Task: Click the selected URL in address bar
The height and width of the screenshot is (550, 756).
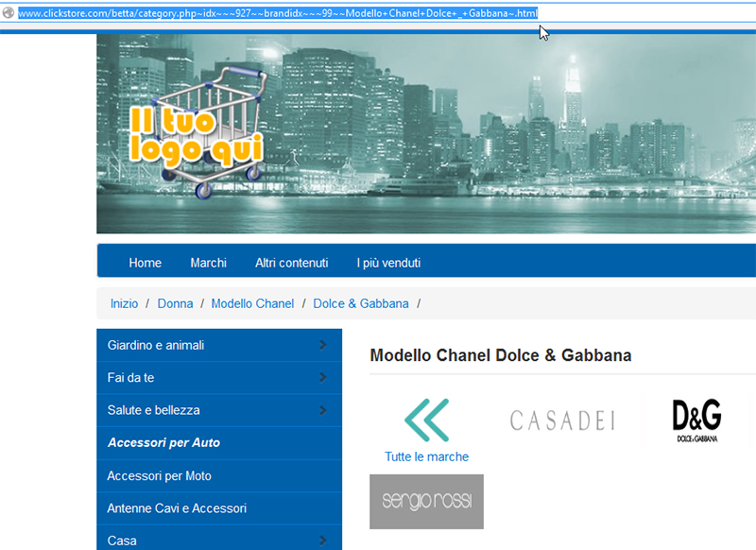Action: pyautogui.click(x=278, y=13)
